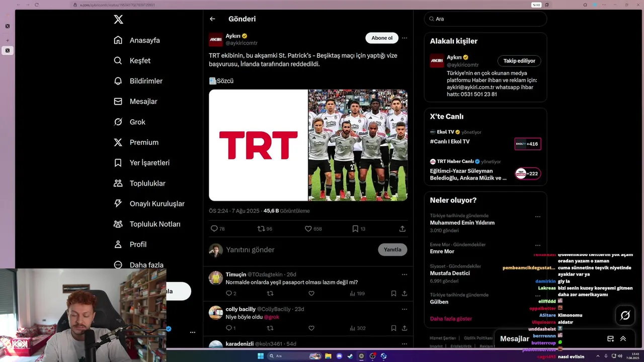This screenshot has width=644, height=362.
Task: Open more options on Timuçin reply
Action: tap(405, 275)
